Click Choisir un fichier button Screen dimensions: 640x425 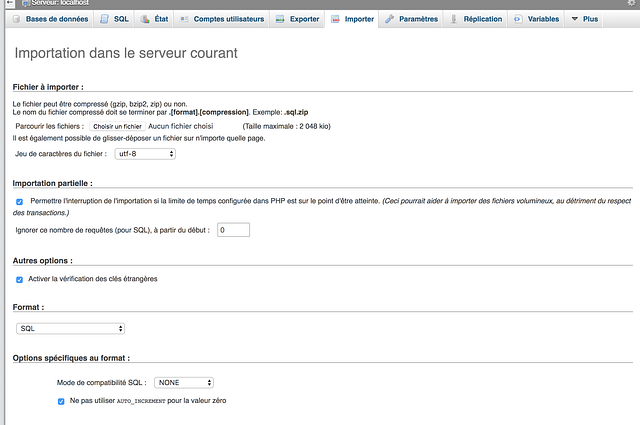tap(118, 127)
